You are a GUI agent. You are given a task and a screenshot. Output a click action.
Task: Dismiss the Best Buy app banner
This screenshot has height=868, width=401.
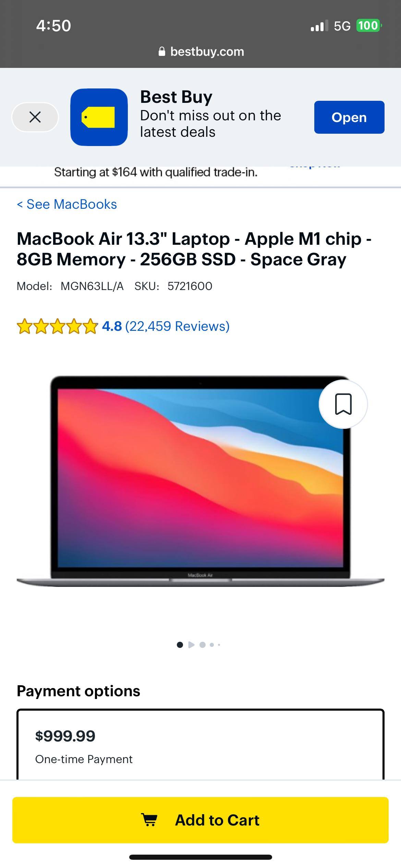tap(35, 117)
